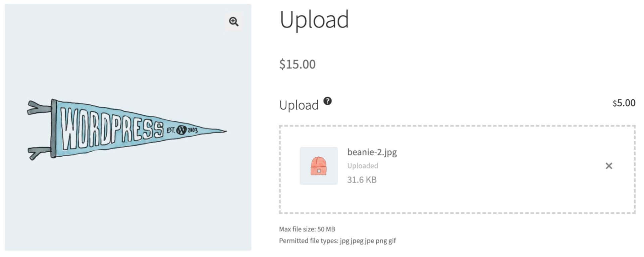Click the permitted file types text
The width and height of the screenshot is (644, 257).
coord(337,241)
